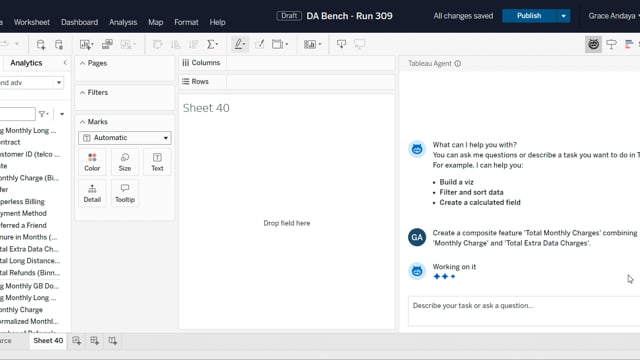Image resolution: width=640 pixels, height=360 pixels.
Task: Toggle the Tableau Agent toolbar icon
Action: tap(593, 44)
